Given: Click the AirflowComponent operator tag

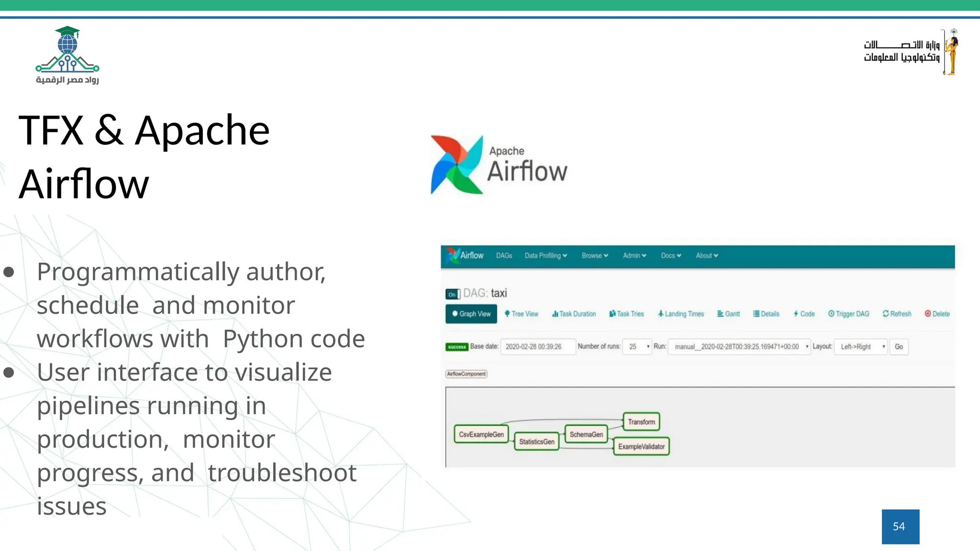Looking at the screenshot, I should (x=467, y=374).
